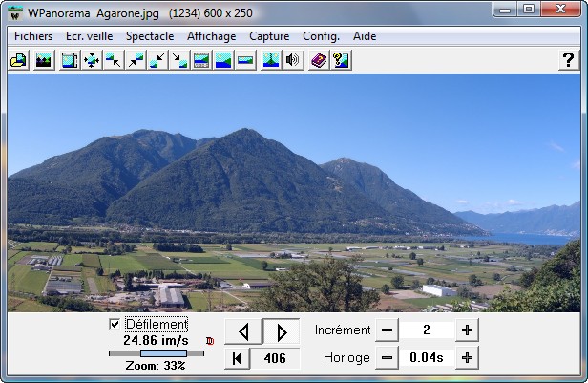Click the speaker sound icon
This screenshot has width=588, height=383.
(293, 60)
